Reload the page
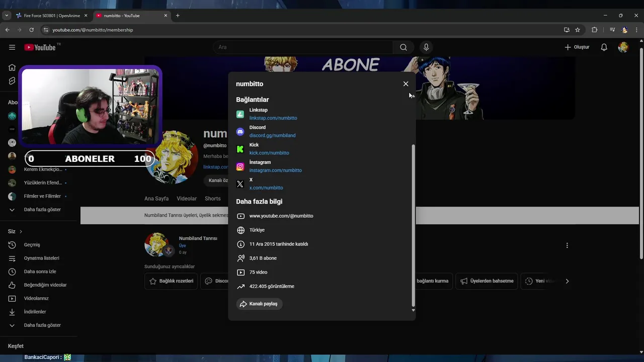The width and height of the screenshot is (644, 362). (x=31, y=30)
